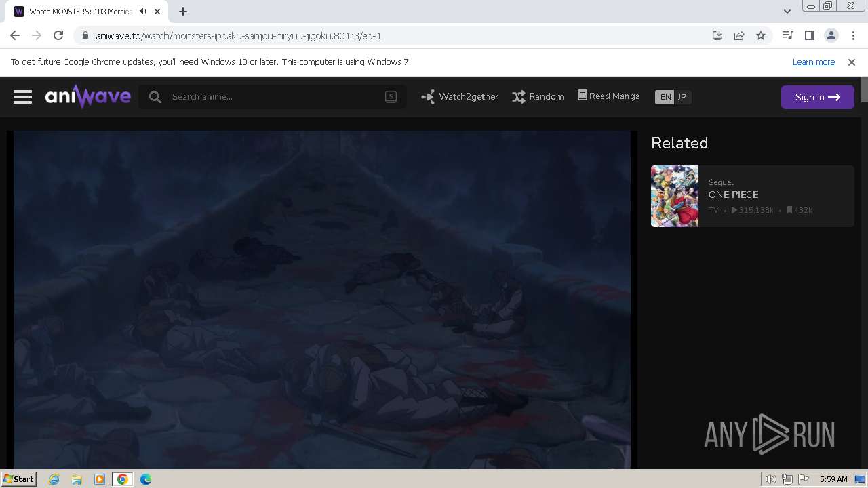Open the aniwave hamburger menu
868x488 pixels.
point(22,97)
